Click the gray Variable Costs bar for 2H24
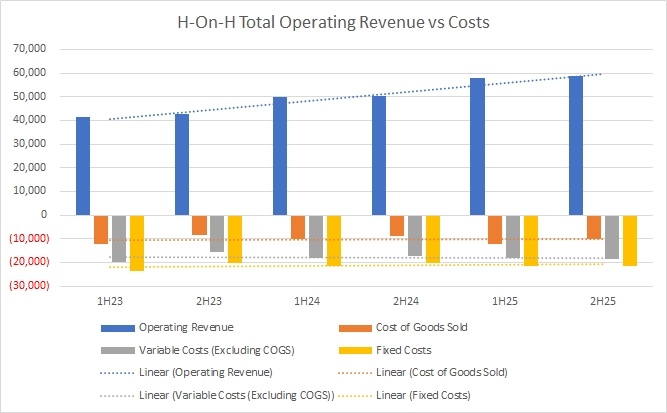Screen dimensions: 667x413 415,235
